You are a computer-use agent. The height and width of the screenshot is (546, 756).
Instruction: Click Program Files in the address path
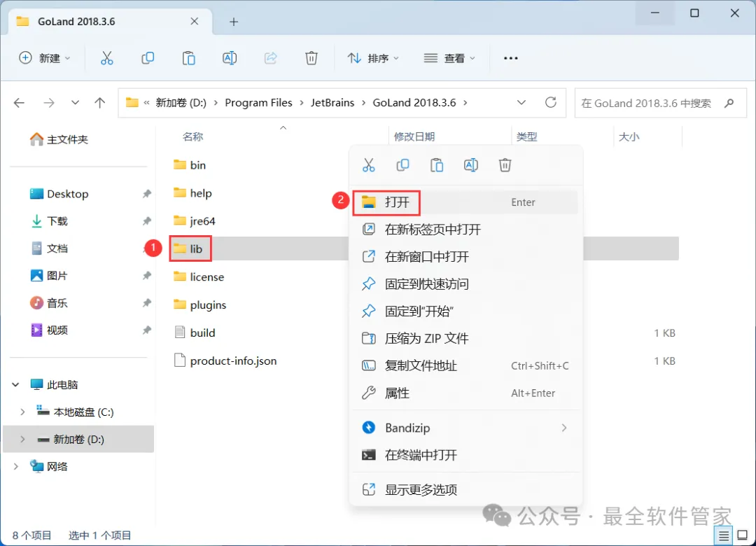pyautogui.click(x=258, y=103)
